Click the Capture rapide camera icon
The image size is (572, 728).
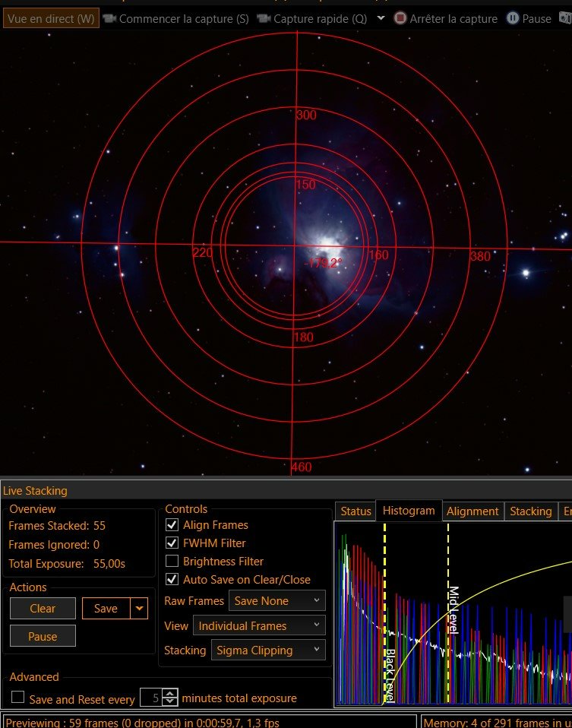tap(264, 18)
